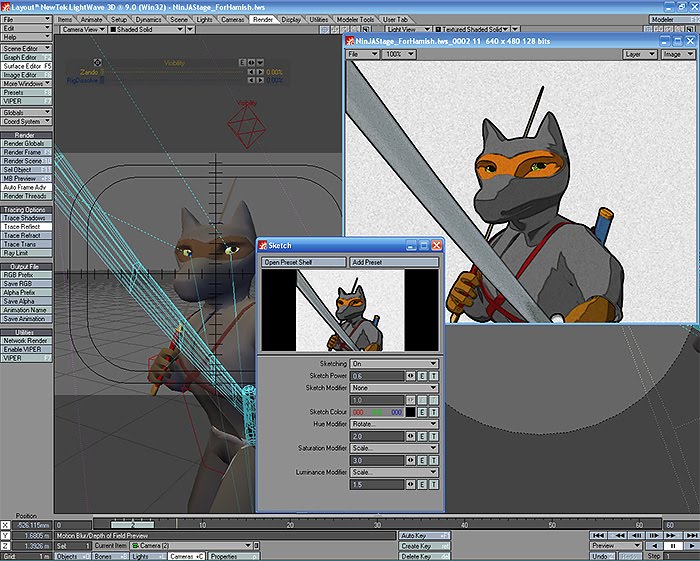
Task: Toggle Auto Frame Adv option
Action: pyautogui.click(x=26, y=187)
